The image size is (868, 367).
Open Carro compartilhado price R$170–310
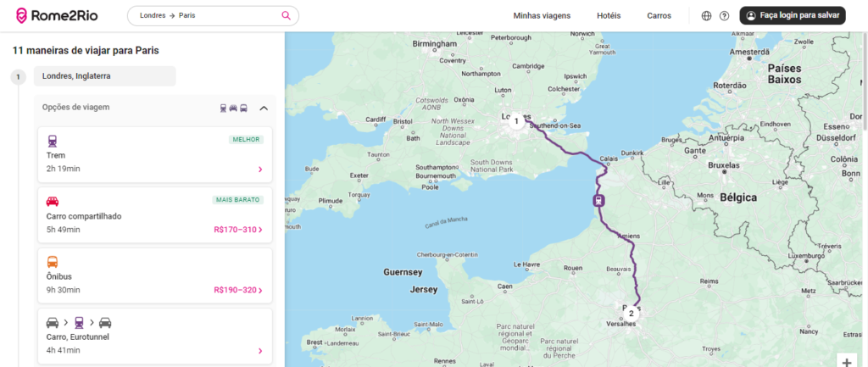tap(238, 230)
